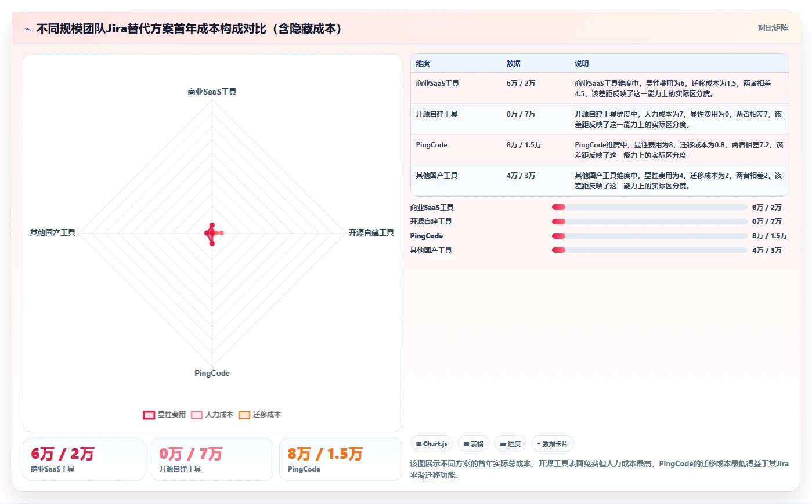The width and height of the screenshot is (812, 504).
Task: Toggle the 显性费用 legend series
Action: click(x=165, y=415)
